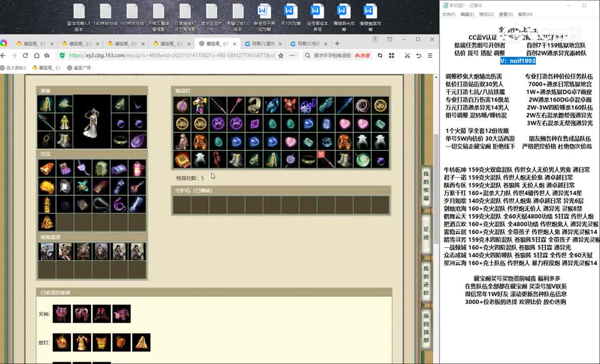Select the shield icon in 燃灯 set
Screen dimensions: 600x364
[x=121, y=343]
